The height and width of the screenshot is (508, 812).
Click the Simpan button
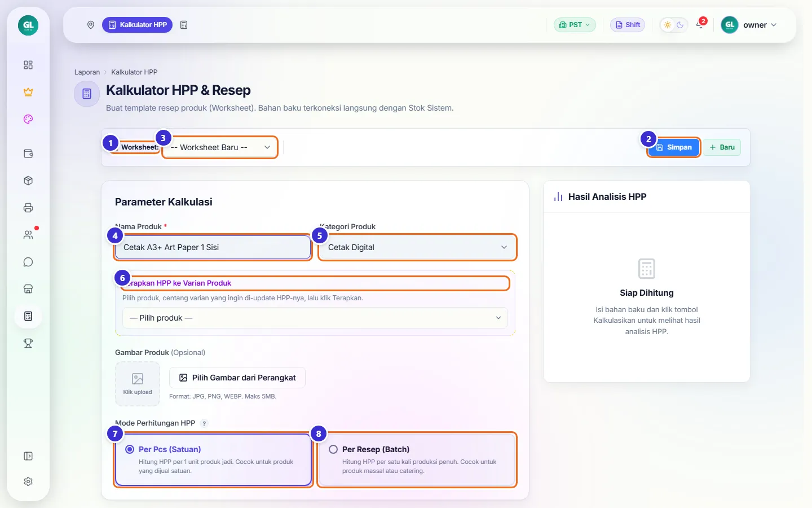point(674,147)
